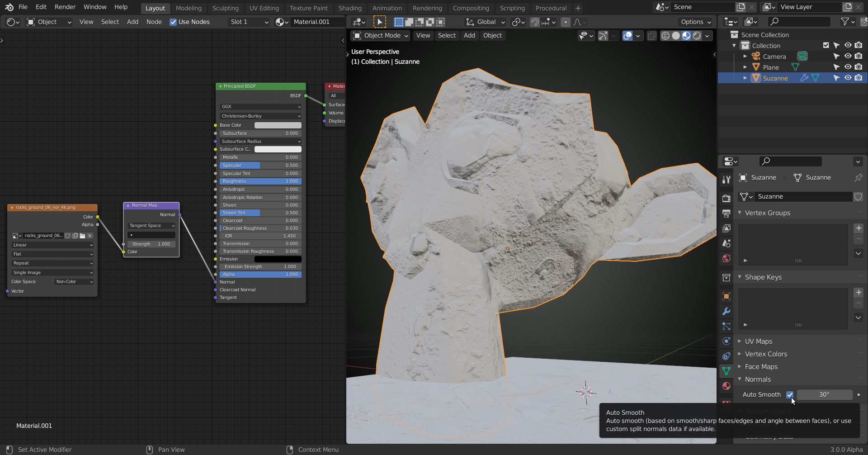Click the snap magnet icon

tap(535, 22)
